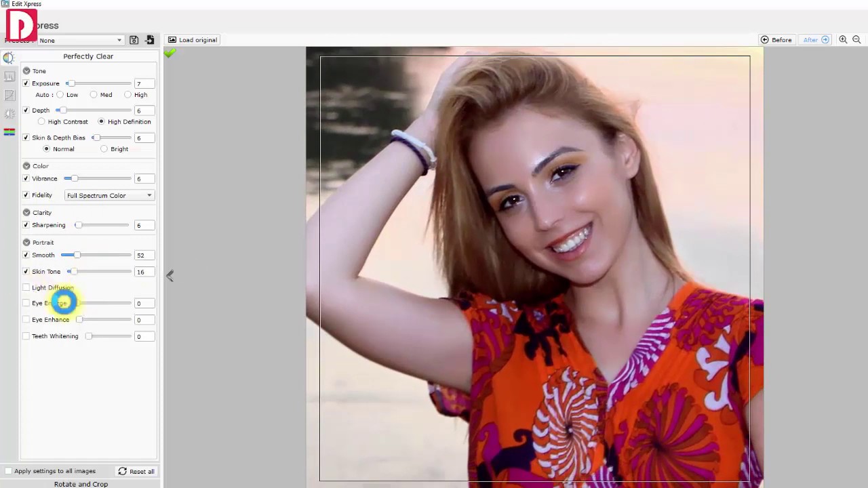Enable the Light Diffusion checkbox
Viewport: 868px width, 488px height.
(26, 288)
